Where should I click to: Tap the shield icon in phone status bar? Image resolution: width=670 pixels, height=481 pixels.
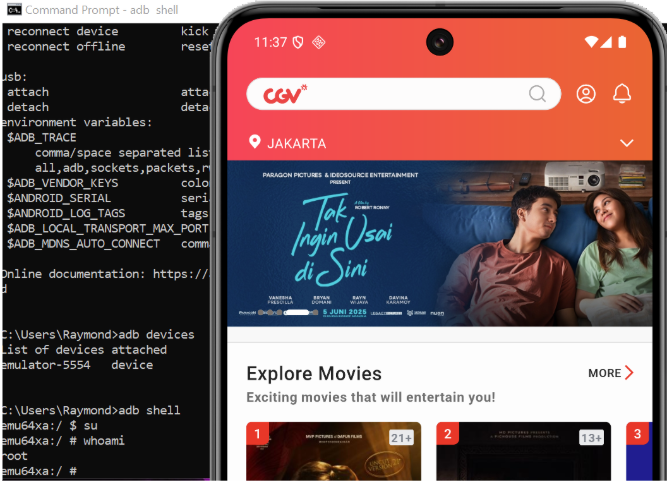(298, 42)
